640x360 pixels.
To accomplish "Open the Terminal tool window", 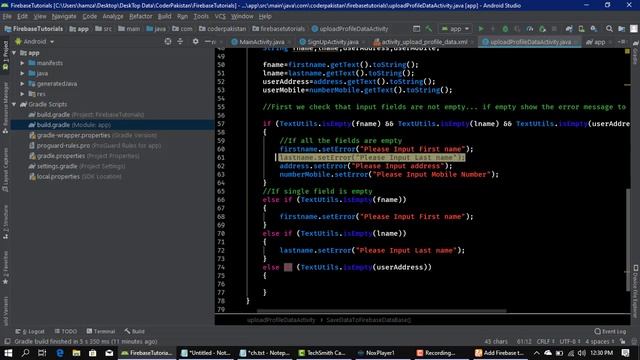I will [x=100, y=331].
